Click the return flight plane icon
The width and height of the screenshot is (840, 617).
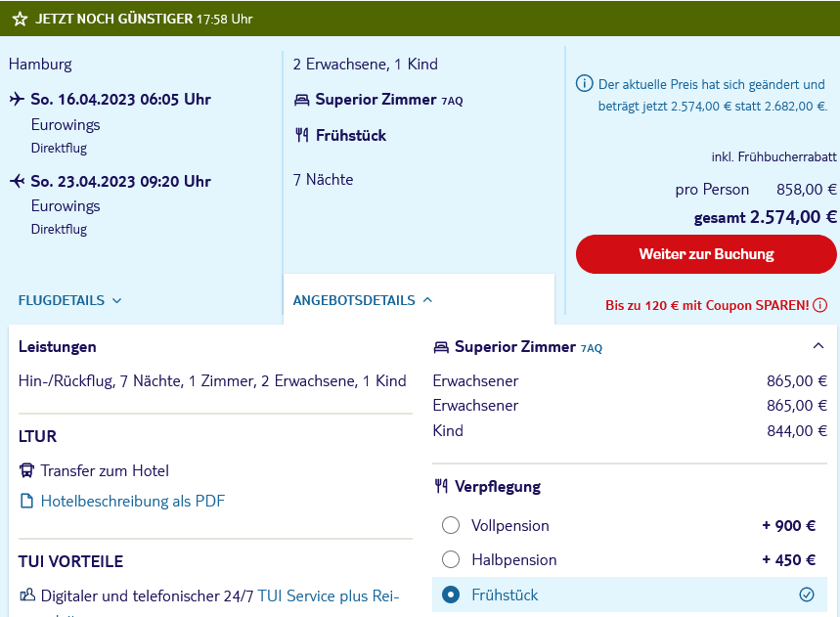pyautogui.click(x=17, y=181)
